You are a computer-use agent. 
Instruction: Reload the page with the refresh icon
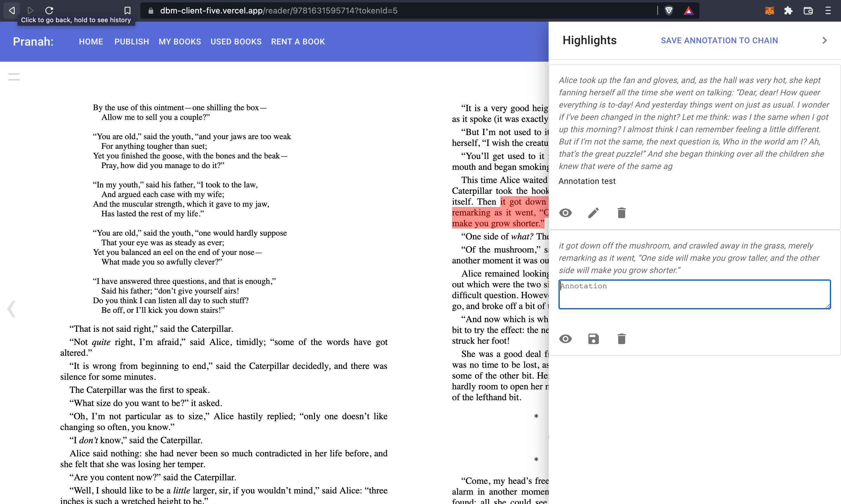click(x=49, y=11)
